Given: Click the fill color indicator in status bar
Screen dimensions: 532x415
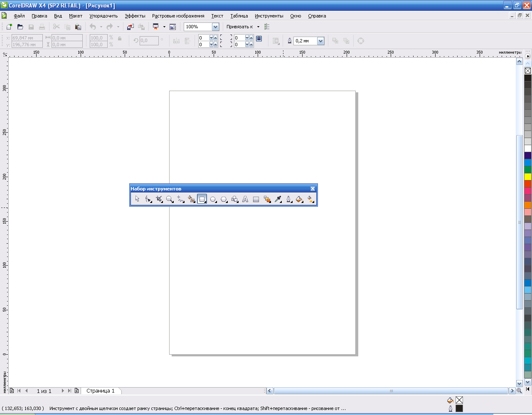Looking at the screenshot, I should [459, 400].
